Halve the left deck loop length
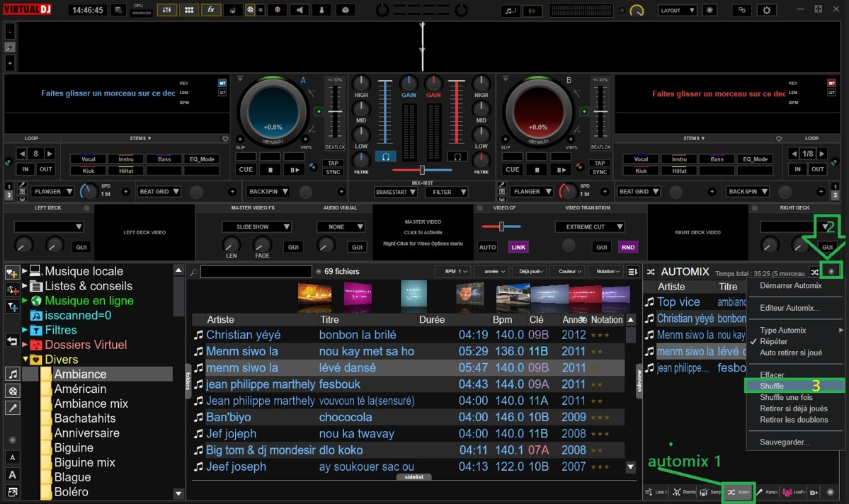Viewport: 849px width, 504px height. click(x=22, y=154)
